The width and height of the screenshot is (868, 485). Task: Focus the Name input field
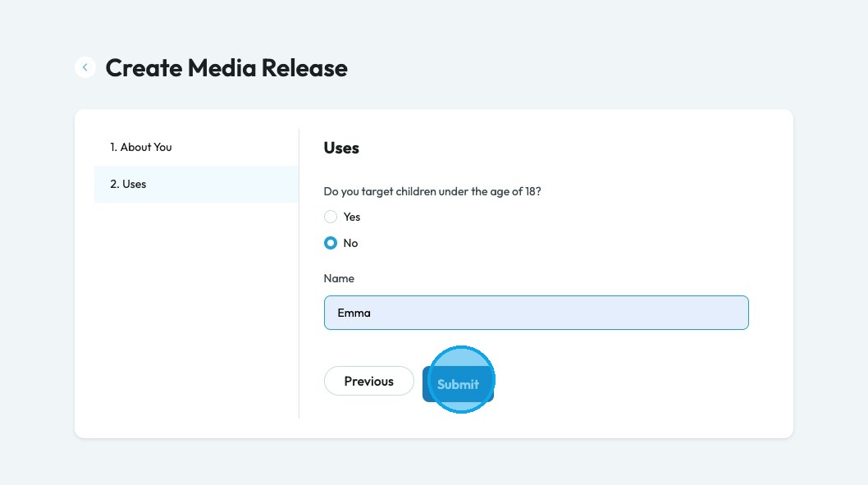pyautogui.click(x=536, y=313)
